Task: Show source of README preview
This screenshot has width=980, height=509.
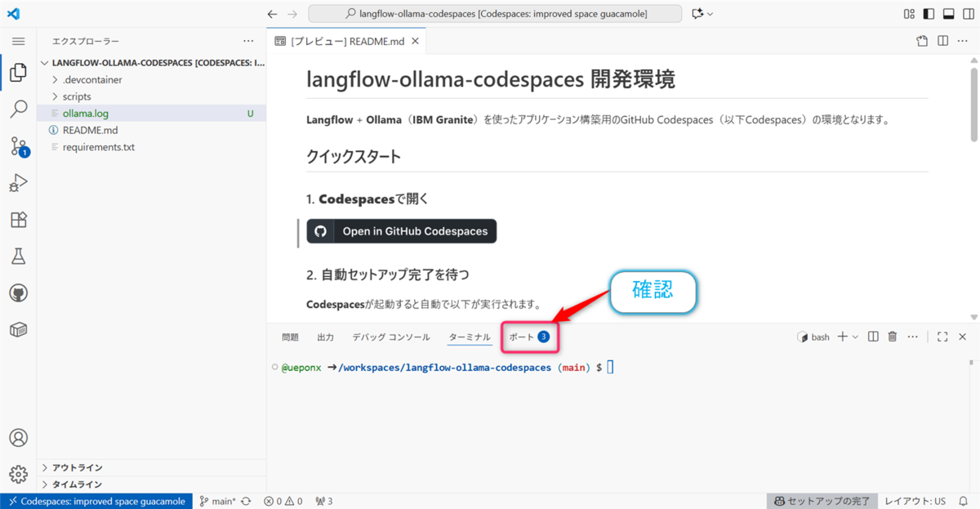Action: 922,41
